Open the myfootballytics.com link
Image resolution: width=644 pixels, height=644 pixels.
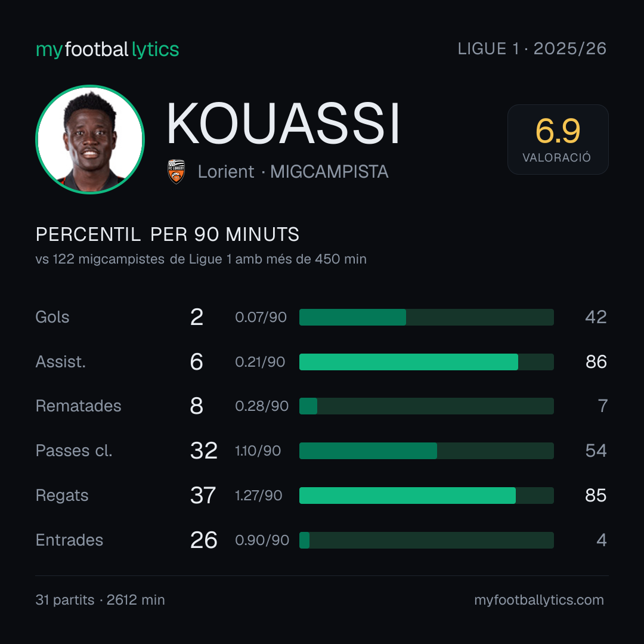point(539,600)
